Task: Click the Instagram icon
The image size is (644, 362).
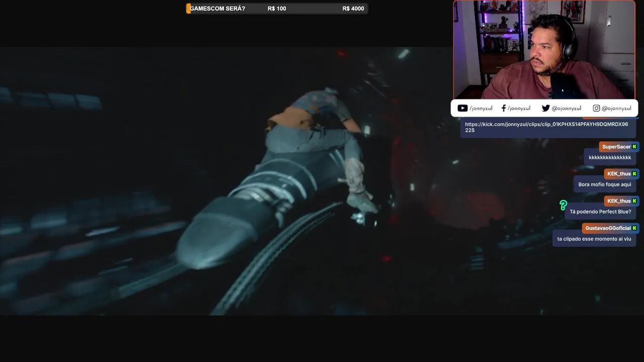Action: pyautogui.click(x=596, y=108)
